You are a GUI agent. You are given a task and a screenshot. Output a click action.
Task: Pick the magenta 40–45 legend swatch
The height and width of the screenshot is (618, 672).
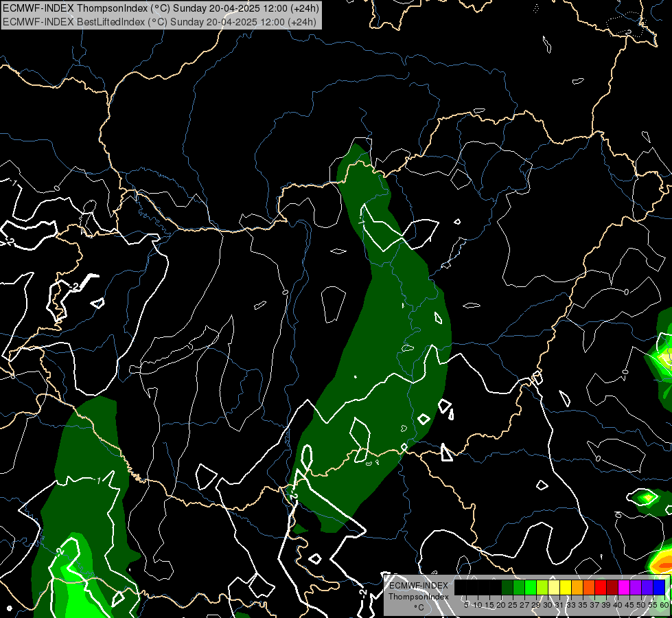pyautogui.click(x=624, y=587)
